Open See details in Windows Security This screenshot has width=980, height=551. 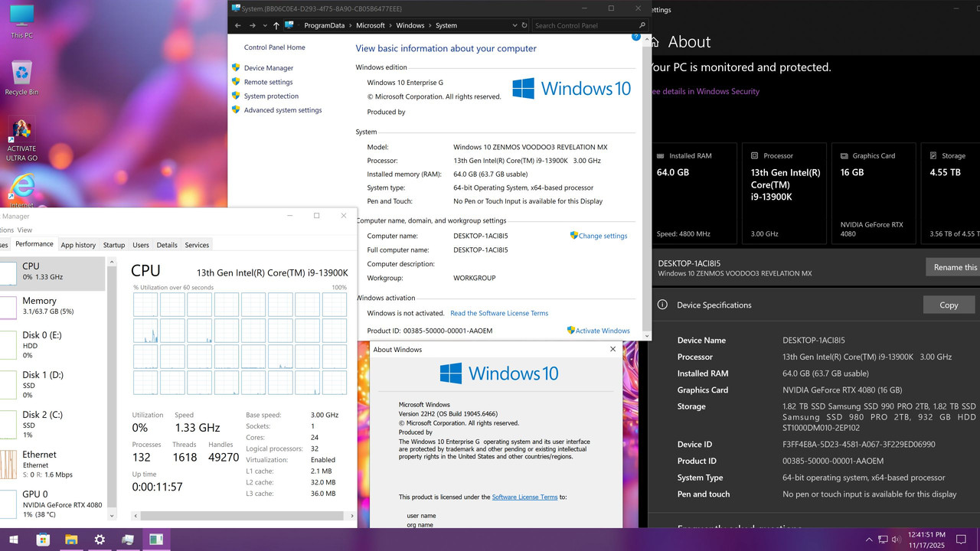click(704, 91)
